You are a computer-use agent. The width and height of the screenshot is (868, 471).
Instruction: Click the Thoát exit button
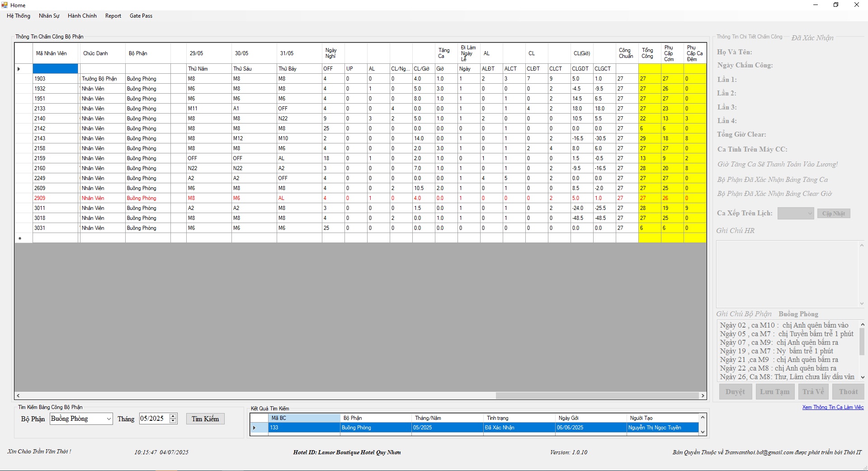[848, 392]
